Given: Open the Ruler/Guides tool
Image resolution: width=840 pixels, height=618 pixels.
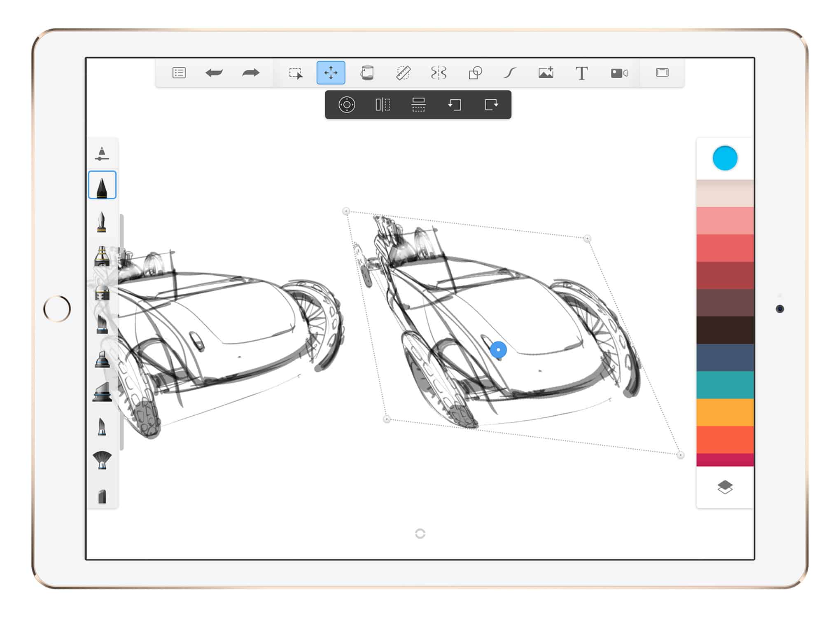Looking at the screenshot, I should point(404,73).
